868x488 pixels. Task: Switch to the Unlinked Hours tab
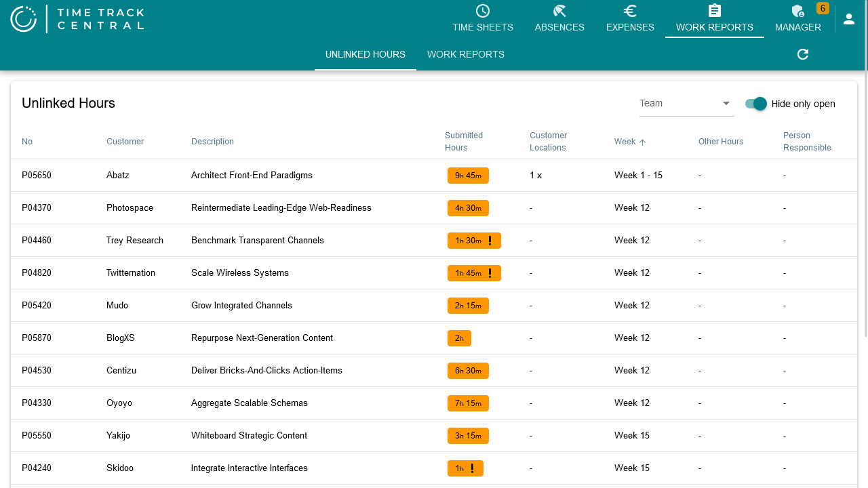point(365,54)
